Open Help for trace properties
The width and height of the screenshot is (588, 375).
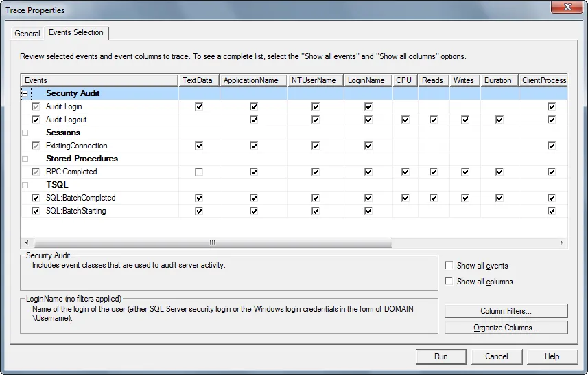pyautogui.click(x=552, y=356)
